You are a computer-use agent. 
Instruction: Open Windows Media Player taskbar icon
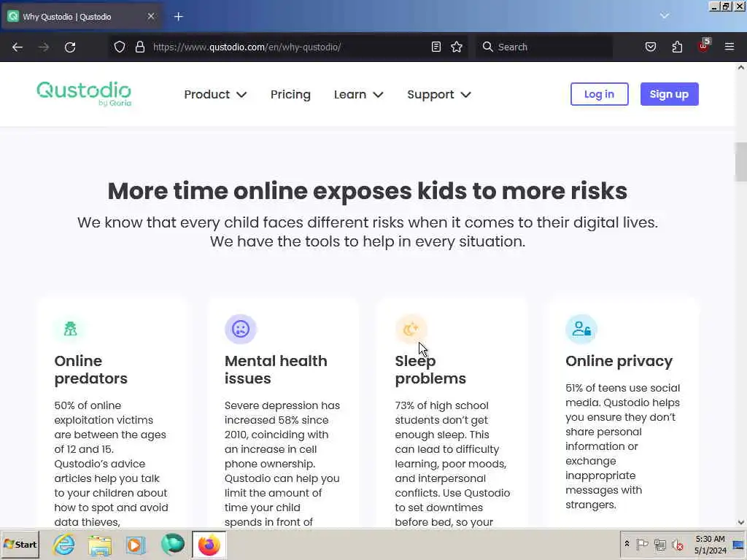coord(135,545)
